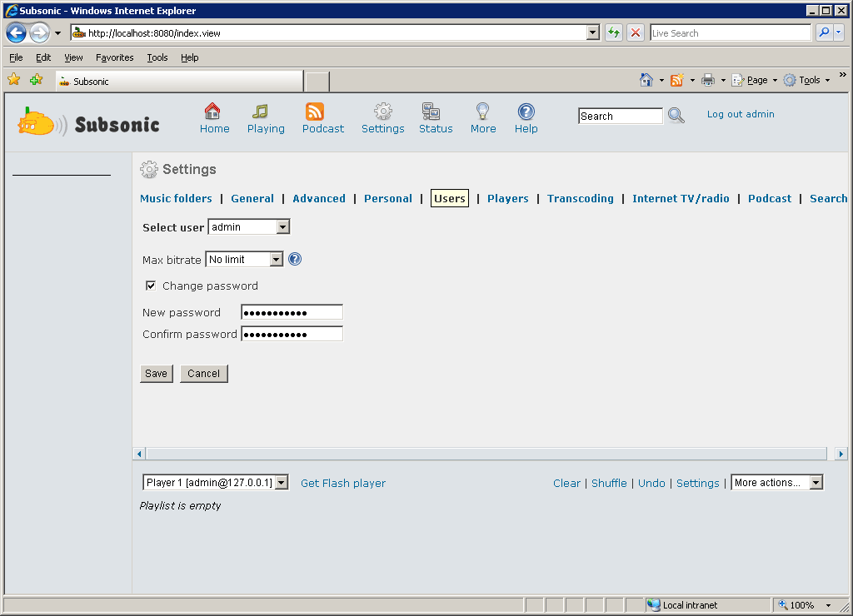Image resolution: width=853 pixels, height=616 pixels.
Task: Click the Print printer icon
Action: click(708, 80)
